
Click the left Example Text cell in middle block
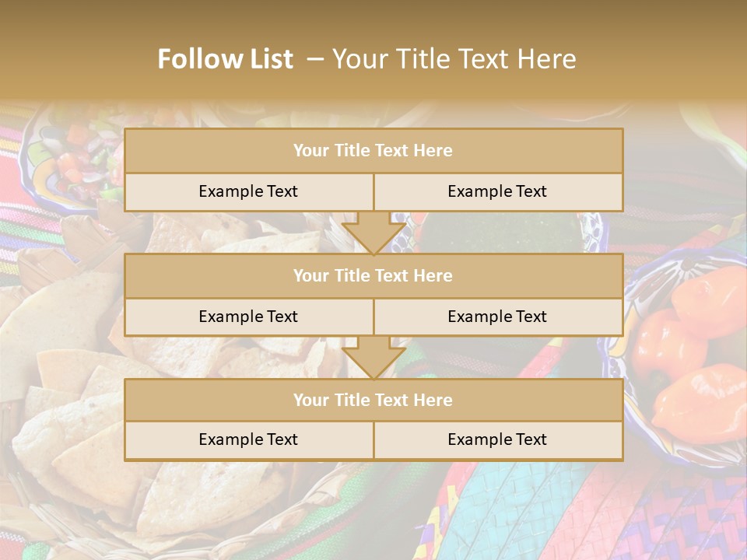(x=248, y=317)
